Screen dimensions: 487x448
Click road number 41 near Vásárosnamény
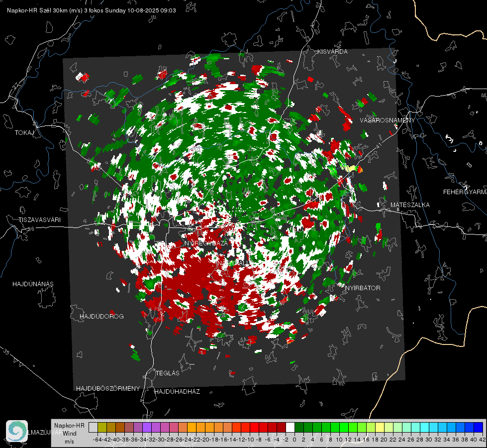point(378,145)
